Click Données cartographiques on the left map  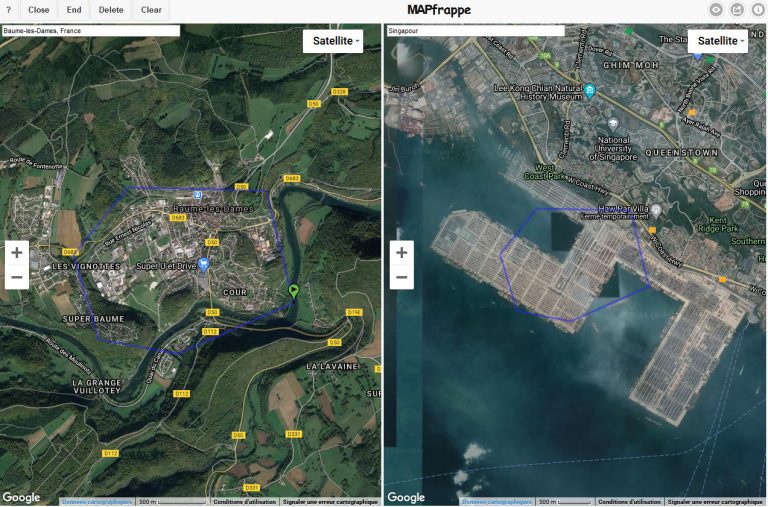pyautogui.click(x=96, y=502)
